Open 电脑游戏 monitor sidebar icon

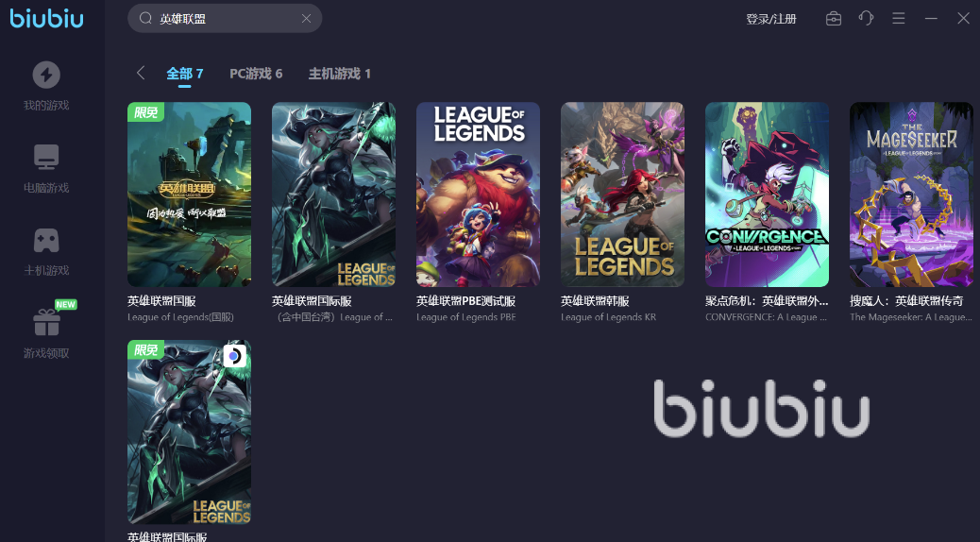[x=46, y=157]
